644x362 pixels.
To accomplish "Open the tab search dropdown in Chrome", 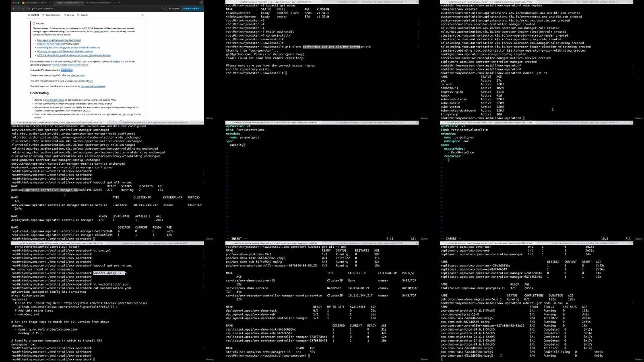I will [x=201, y=2].
